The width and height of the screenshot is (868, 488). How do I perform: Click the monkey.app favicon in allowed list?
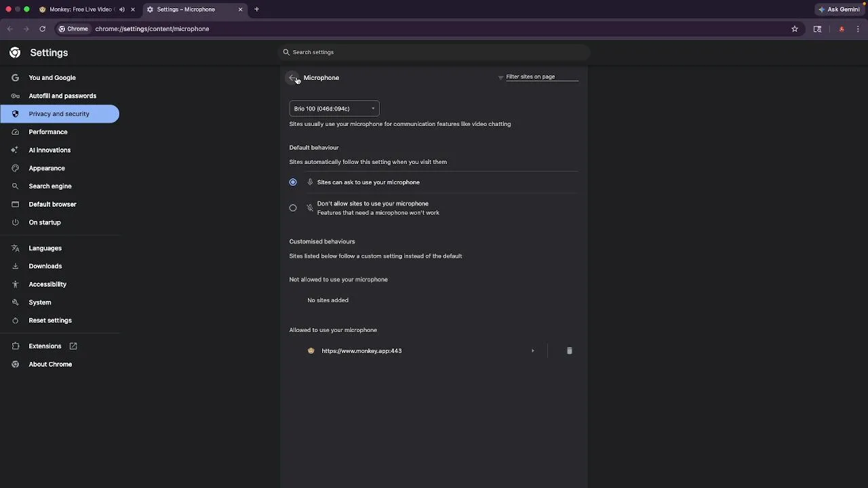point(311,351)
